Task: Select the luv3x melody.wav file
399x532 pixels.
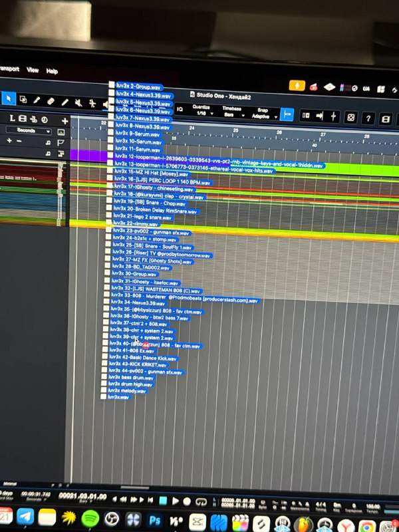Action: coord(130,391)
